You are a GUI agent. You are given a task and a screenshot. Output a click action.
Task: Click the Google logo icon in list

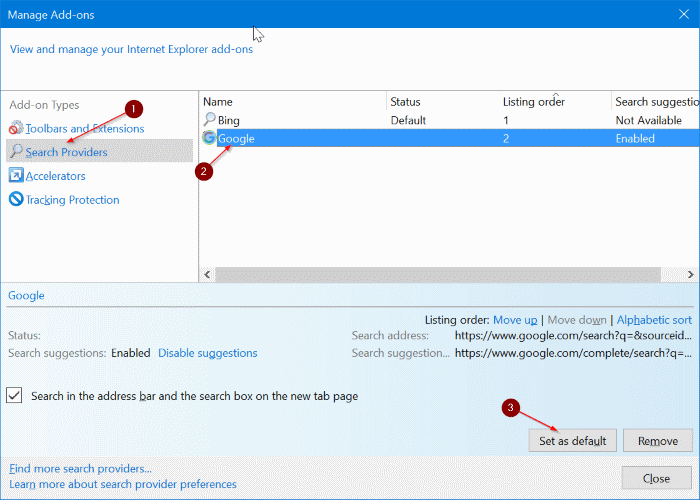tap(209, 138)
